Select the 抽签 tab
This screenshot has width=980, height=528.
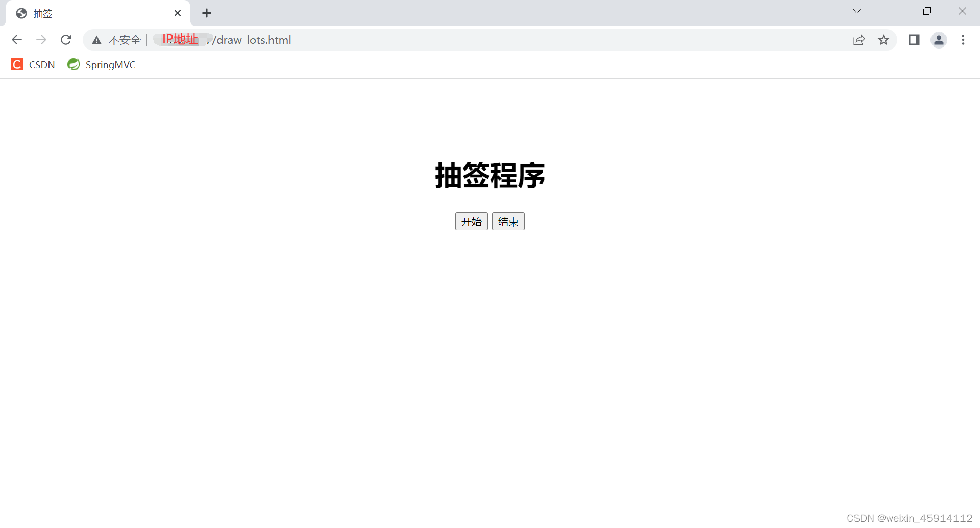(x=97, y=13)
